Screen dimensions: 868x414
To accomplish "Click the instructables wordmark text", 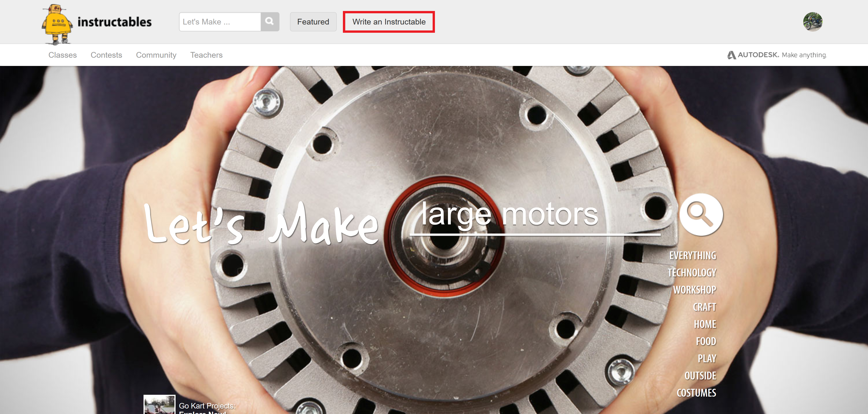I will pyautogui.click(x=114, y=22).
